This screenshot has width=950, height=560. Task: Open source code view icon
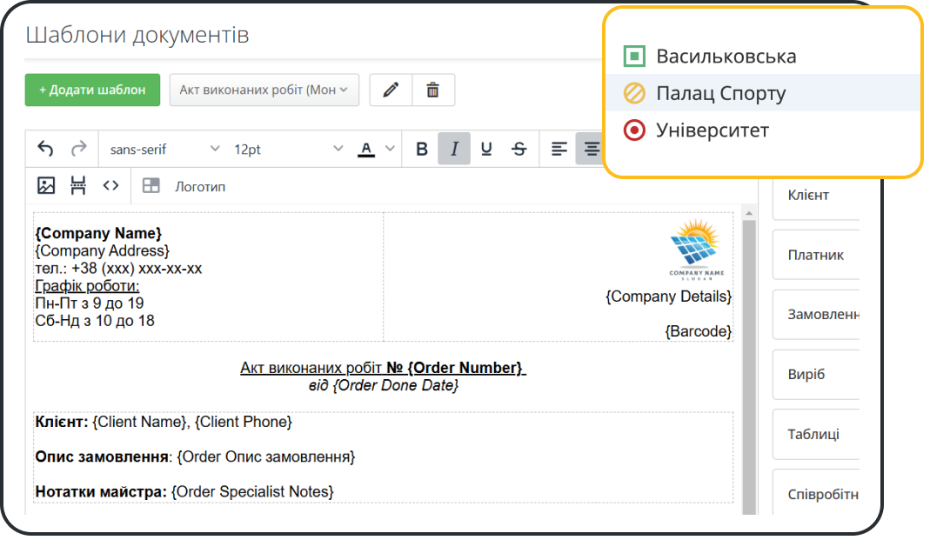tap(110, 185)
